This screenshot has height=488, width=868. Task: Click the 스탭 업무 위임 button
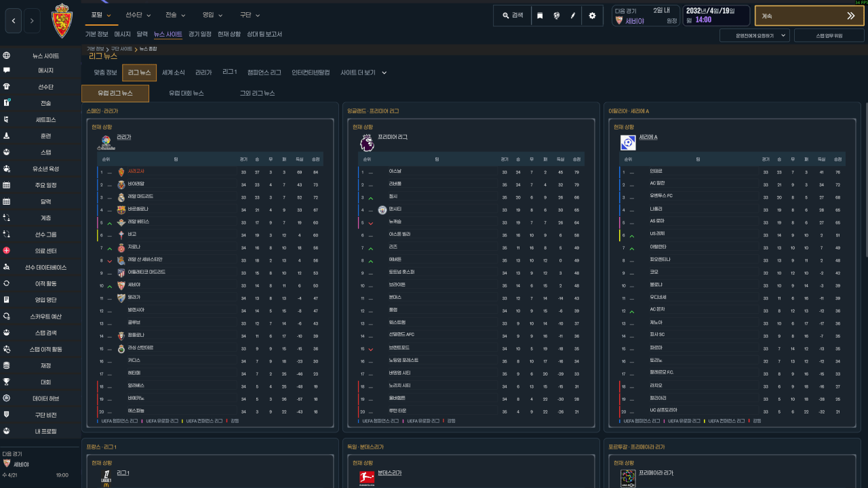pyautogui.click(x=829, y=35)
